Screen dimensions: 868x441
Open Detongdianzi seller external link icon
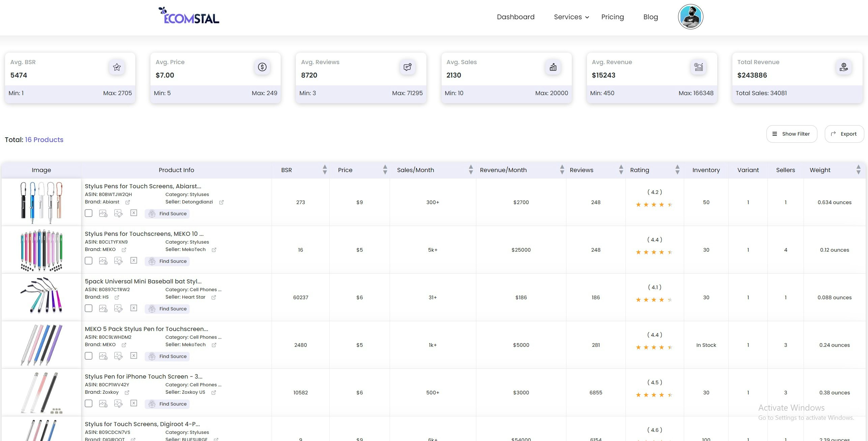pyautogui.click(x=221, y=202)
